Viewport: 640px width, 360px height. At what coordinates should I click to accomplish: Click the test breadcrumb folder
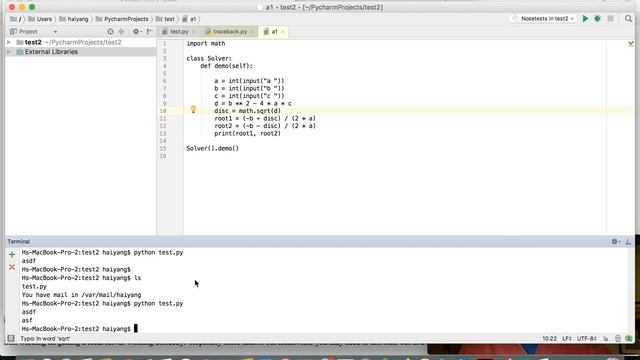tap(165, 19)
